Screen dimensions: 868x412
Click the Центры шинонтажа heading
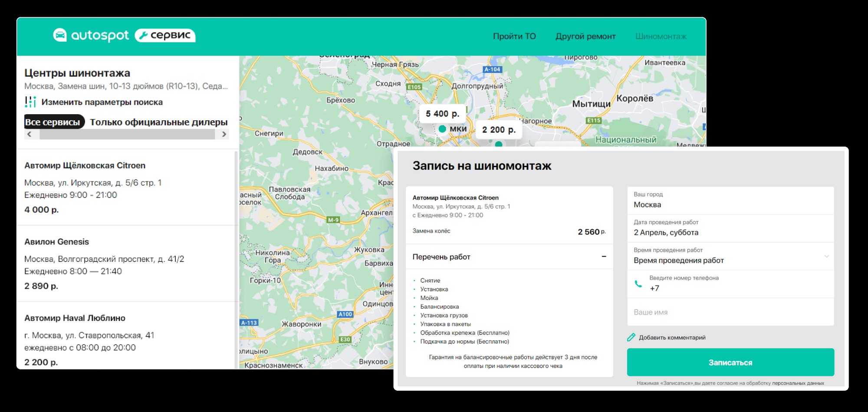(x=77, y=73)
